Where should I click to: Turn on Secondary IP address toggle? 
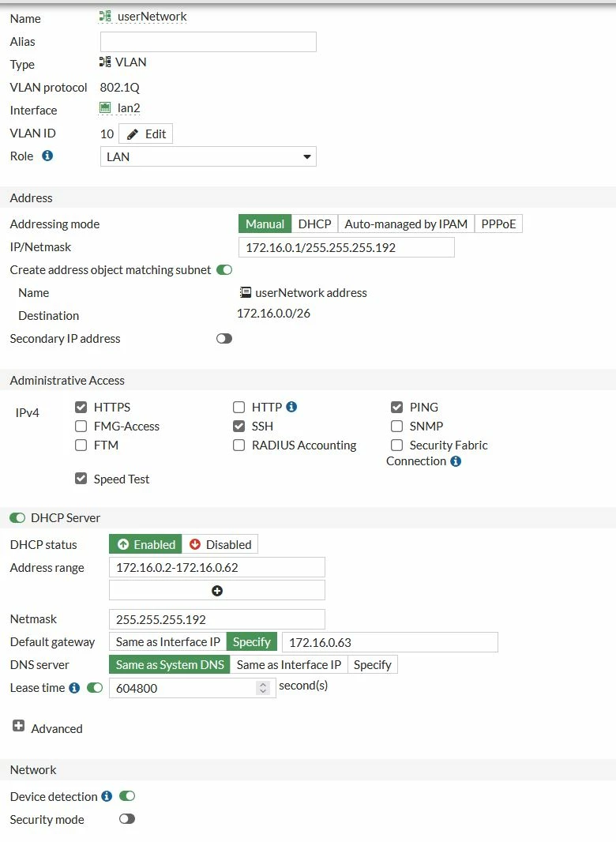tap(224, 338)
